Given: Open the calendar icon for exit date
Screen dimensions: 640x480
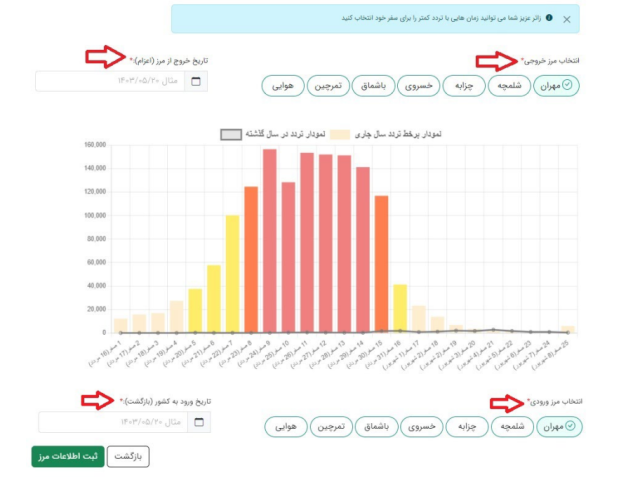Looking at the screenshot, I should point(196,81).
